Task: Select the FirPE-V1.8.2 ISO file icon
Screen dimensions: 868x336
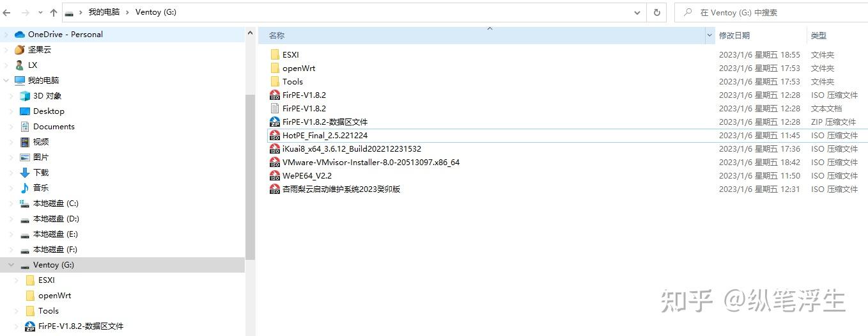Action: pyautogui.click(x=275, y=95)
